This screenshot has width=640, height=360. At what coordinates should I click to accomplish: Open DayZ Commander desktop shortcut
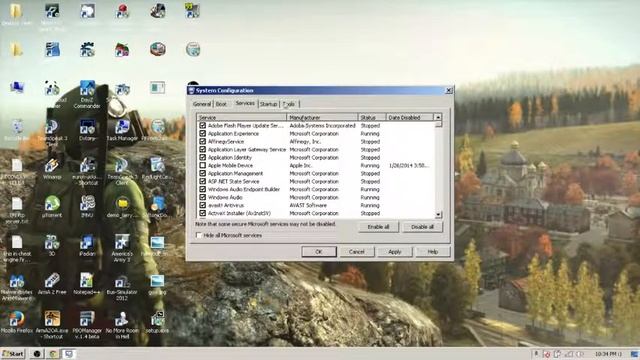(87, 94)
